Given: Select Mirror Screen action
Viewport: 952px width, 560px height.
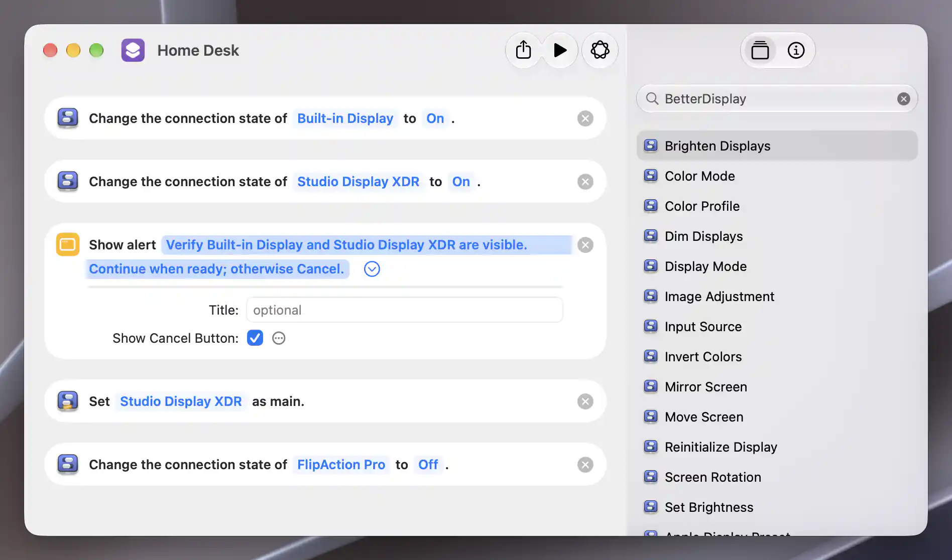Looking at the screenshot, I should pyautogui.click(x=777, y=387).
